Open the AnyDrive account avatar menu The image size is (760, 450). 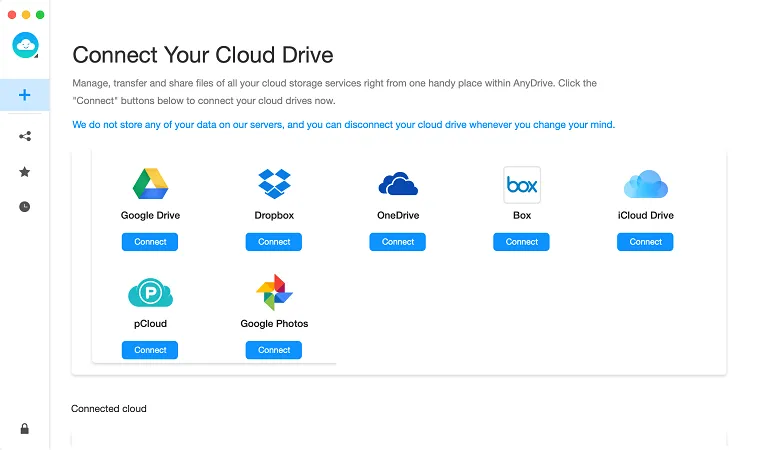[x=25, y=45]
